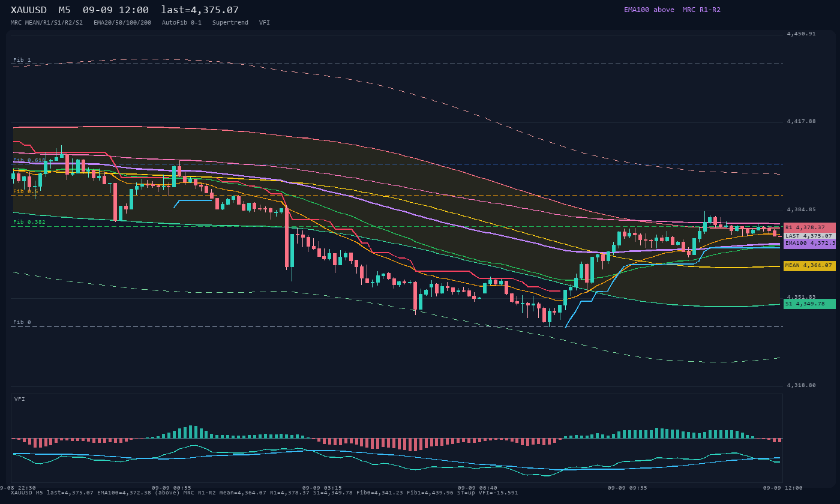Click the 09-09 12:00 time axis label
840x504 pixels.
[783, 488]
